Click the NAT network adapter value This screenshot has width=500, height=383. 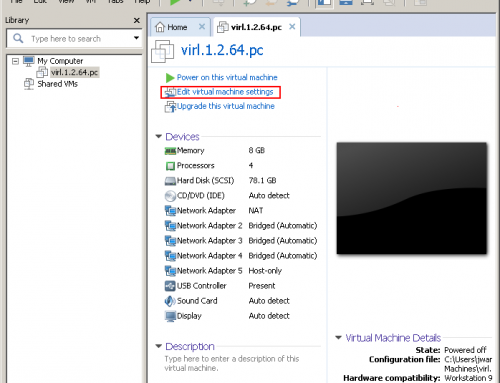coord(256,211)
